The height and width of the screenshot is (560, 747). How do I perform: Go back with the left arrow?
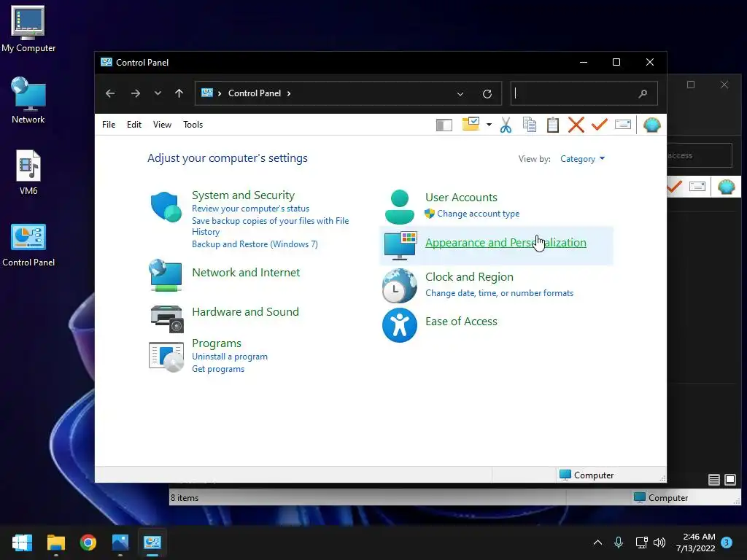(110, 93)
